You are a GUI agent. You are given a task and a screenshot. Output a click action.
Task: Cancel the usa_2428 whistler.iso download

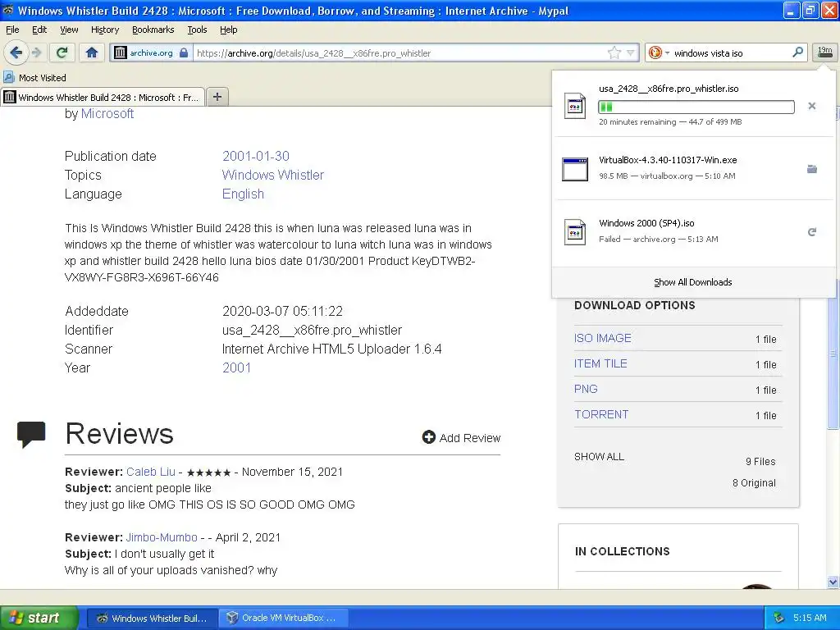pos(811,106)
